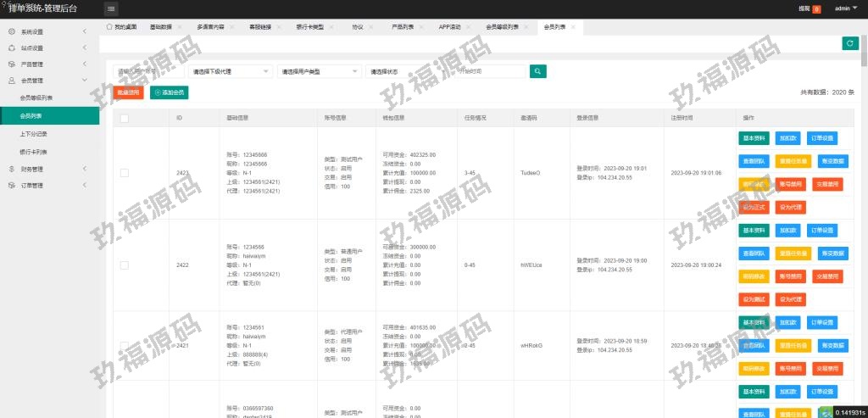Viewport: 868px width, 418px height.
Task: Click the green refresh icon button
Action: coord(849,43)
